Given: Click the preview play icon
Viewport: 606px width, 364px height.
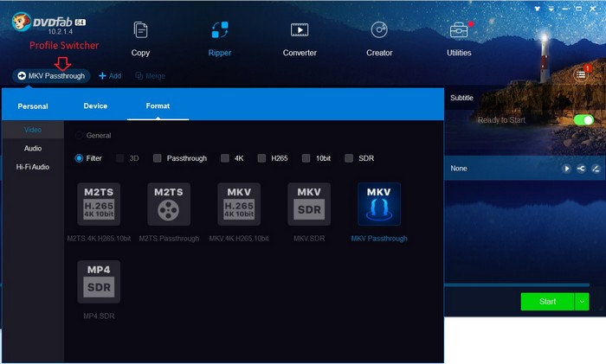Looking at the screenshot, I should [566, 169].
